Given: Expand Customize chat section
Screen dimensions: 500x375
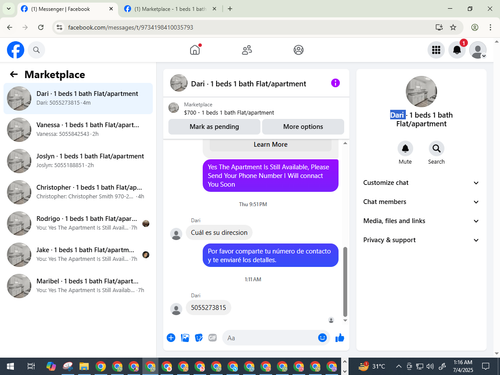Looking at the screenshot, I should click(421, 183).
